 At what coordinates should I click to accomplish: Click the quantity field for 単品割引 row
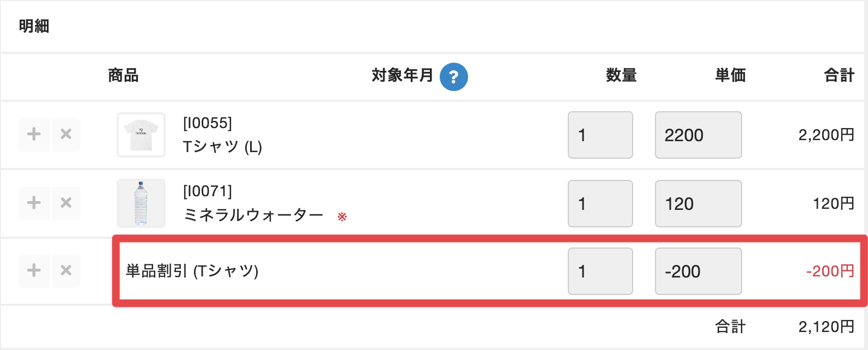tap(600, 271)
